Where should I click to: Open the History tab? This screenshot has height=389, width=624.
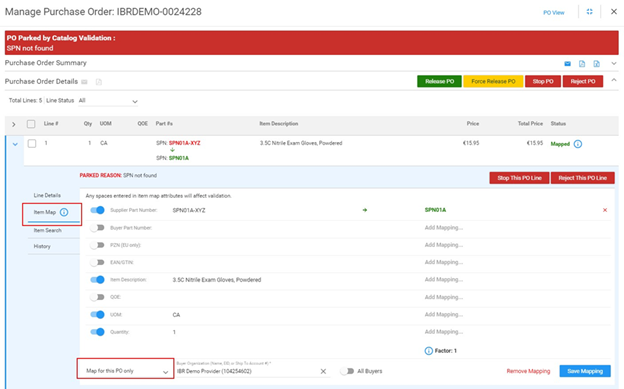[42, 246]
